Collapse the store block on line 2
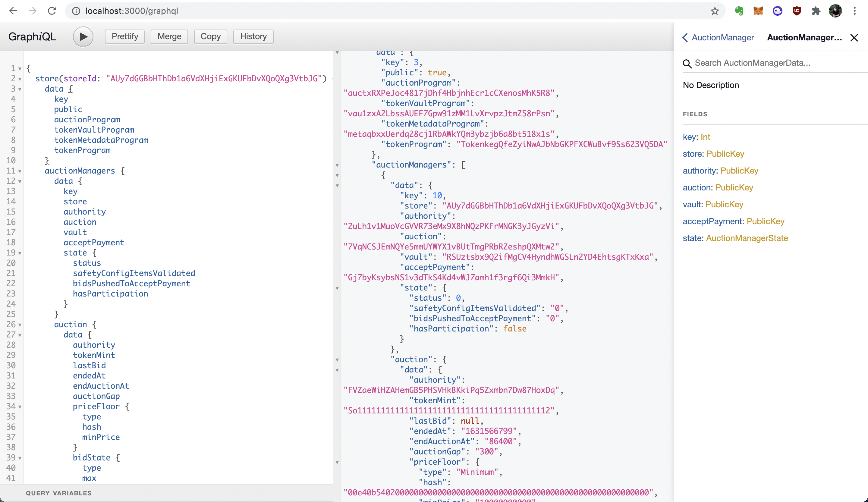Viewport: 868px width, 502px height. 20,79
